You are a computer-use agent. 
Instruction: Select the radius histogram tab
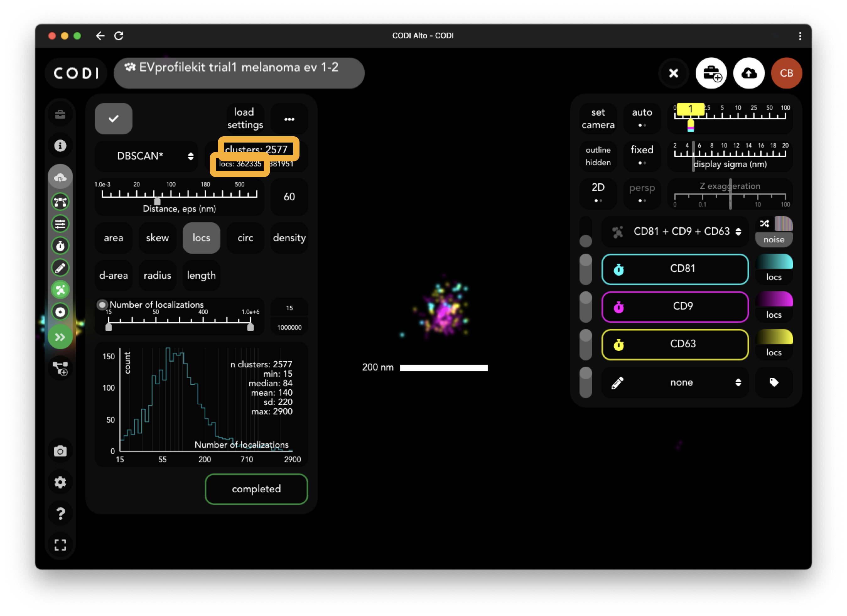157,276
